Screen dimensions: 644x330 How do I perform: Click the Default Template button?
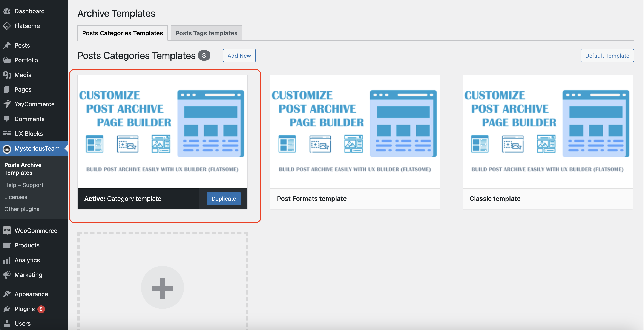point(607,56)
